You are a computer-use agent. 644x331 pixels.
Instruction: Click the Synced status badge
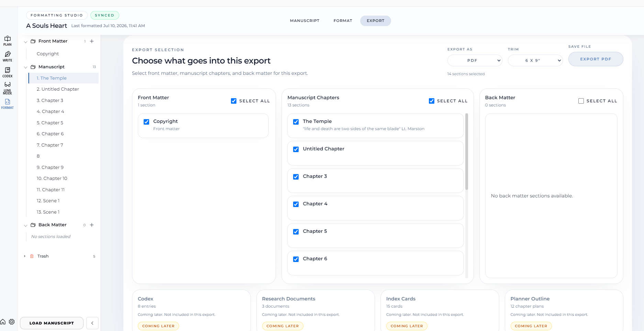pos(104,15)
